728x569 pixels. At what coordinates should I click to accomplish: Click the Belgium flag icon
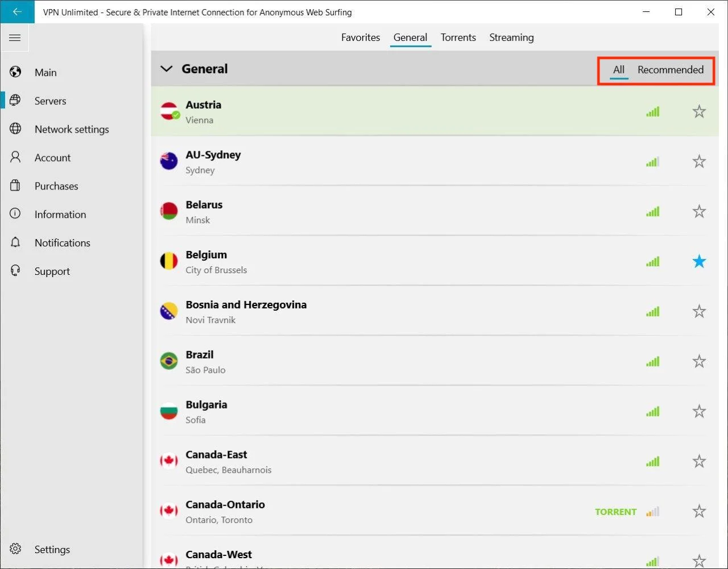coord(169,262)
